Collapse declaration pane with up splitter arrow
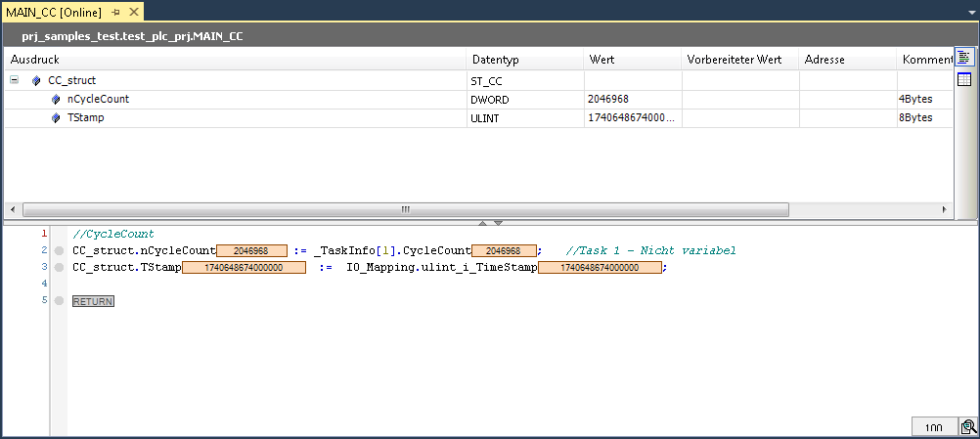 pyautogui.click(x=482, y=222)
